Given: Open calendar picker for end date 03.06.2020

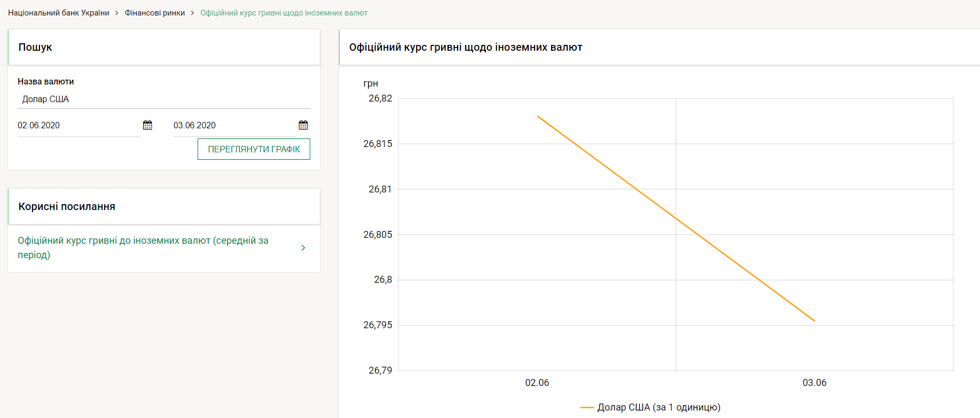Looking at the screenshot, I should (x=303, y=125).
